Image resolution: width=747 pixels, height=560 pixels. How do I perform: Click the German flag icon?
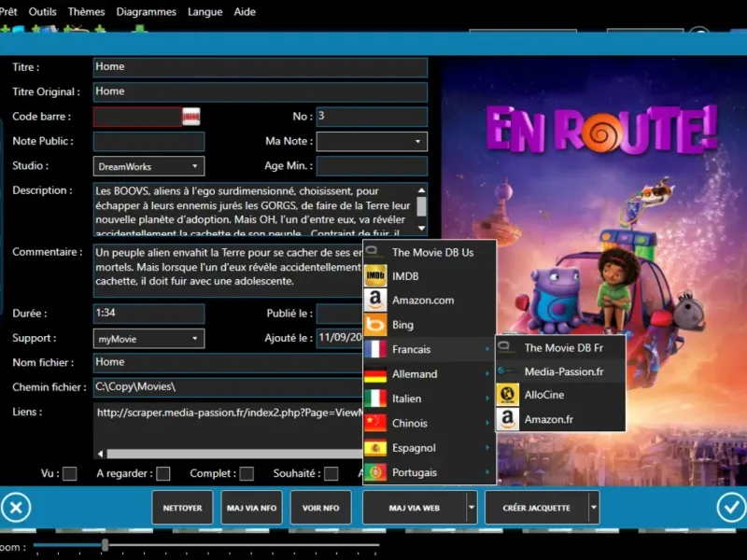(375, 374)
